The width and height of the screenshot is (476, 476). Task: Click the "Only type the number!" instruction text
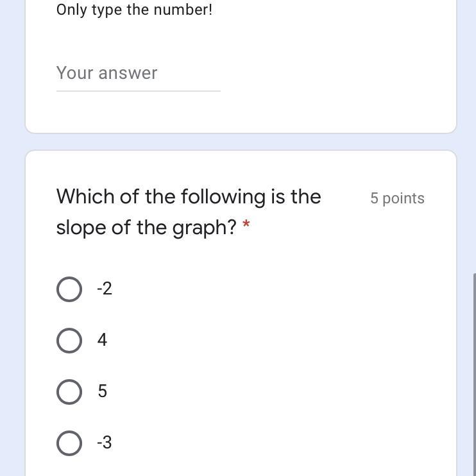coord(134,10)
